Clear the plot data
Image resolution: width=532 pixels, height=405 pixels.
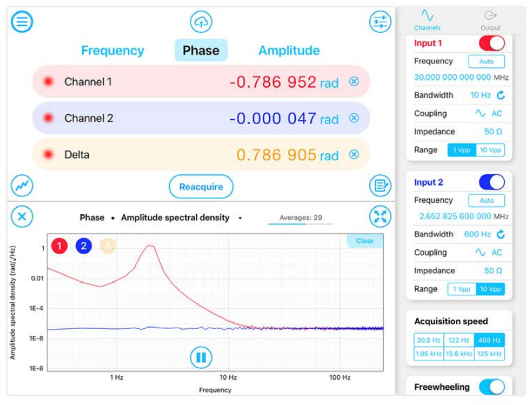tap(365, 241)
